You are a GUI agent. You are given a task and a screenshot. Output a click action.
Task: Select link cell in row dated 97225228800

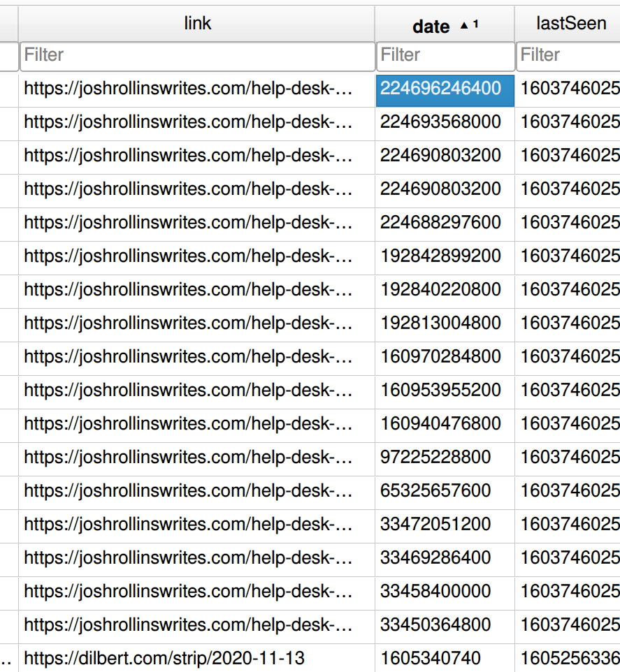[197, 459]
